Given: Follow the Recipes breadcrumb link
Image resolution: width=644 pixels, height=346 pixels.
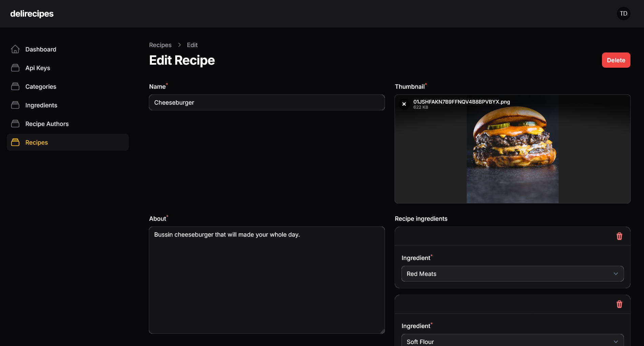Looking at the screenshot, I should pos(160,45).
